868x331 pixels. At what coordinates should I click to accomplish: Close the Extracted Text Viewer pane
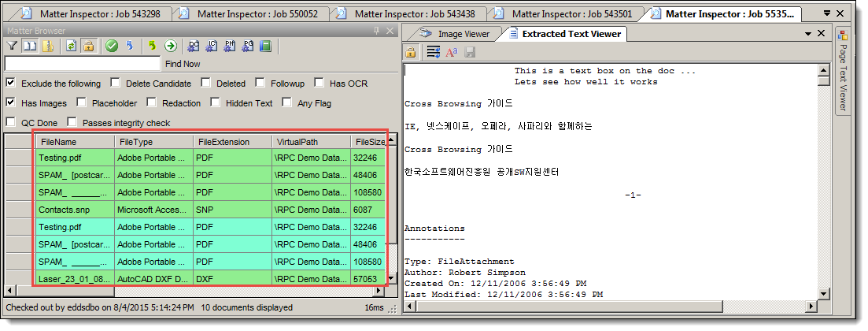click(x=822, y=34)
